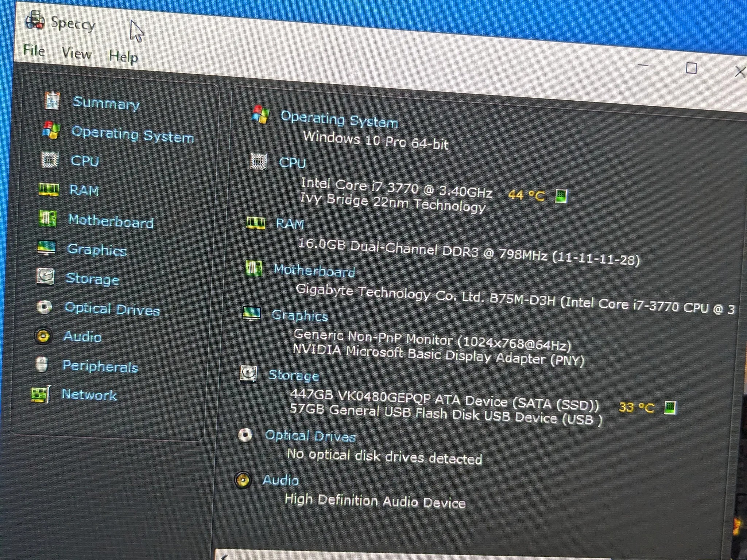Screen dimensions: 747x560
Task: Click RAM stick icon in summary panel
Action: pyautogui.click(x=256, y=222)
